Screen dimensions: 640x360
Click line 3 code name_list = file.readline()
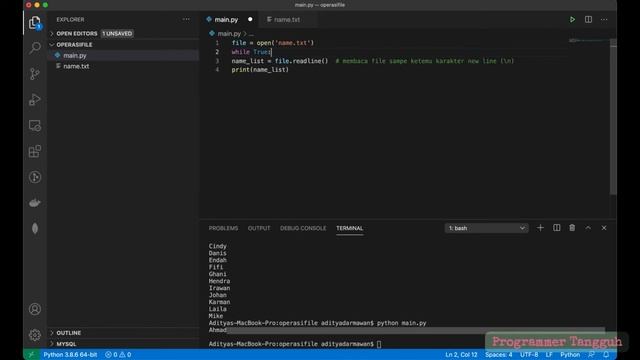(280, 61)
